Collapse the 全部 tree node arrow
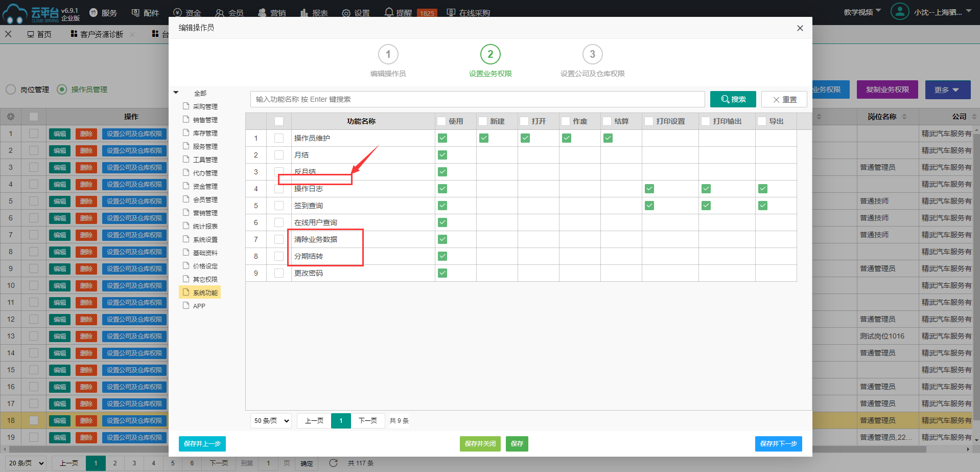The width and height of the screenshot is (980, 472). (176, 93)
